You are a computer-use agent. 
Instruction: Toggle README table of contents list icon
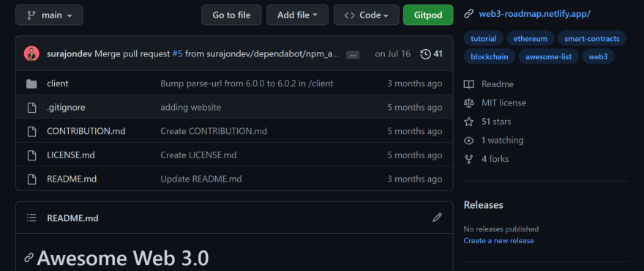[31, 218]
